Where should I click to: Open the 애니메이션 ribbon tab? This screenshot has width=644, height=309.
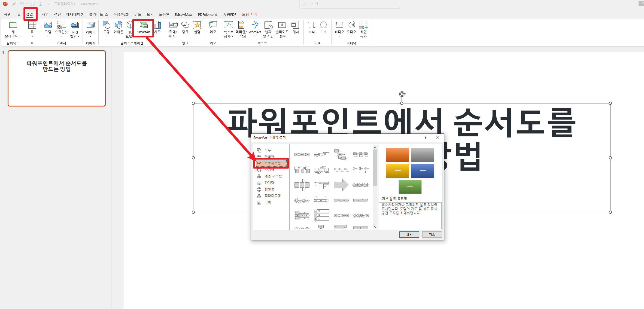pyautogui.click(x=75, y=14)
